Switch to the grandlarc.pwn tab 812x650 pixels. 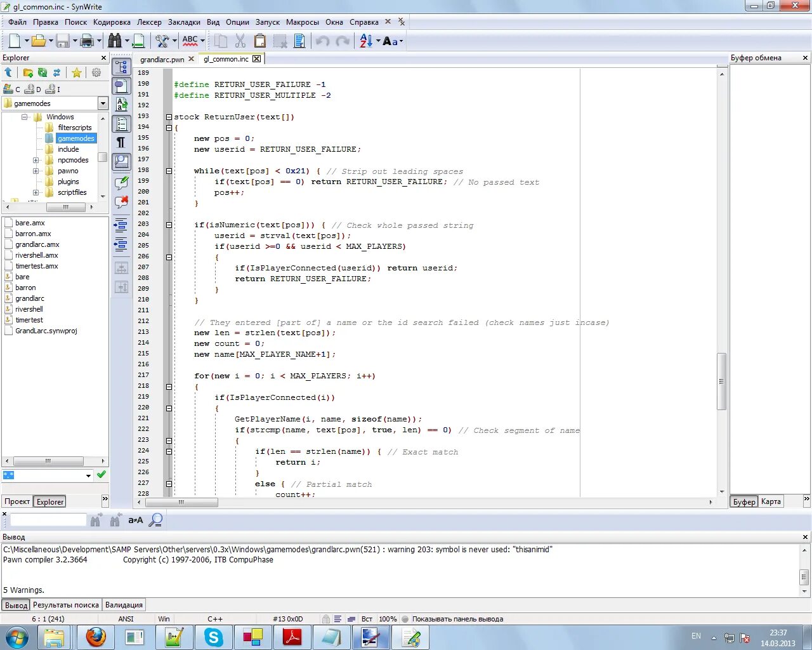[x=163, y=59]
